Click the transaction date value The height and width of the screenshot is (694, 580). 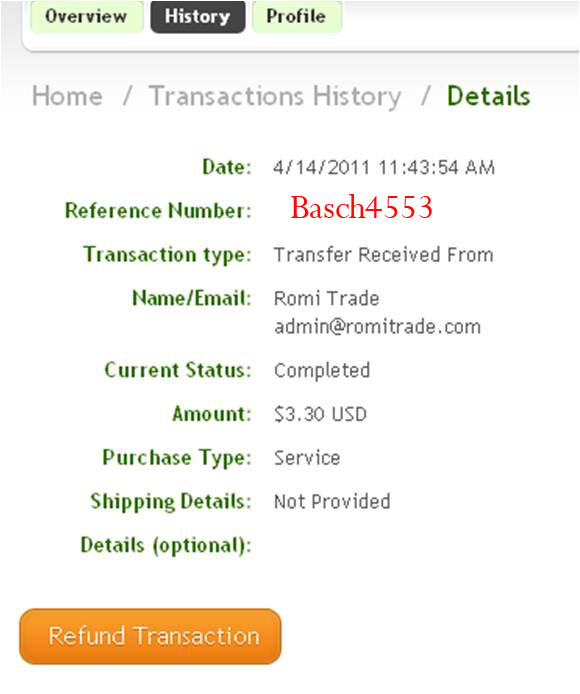click(x=384, y=167)
